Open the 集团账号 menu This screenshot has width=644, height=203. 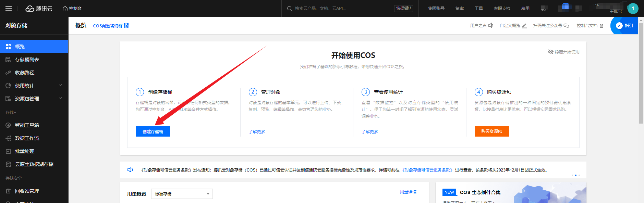(436, 9)
